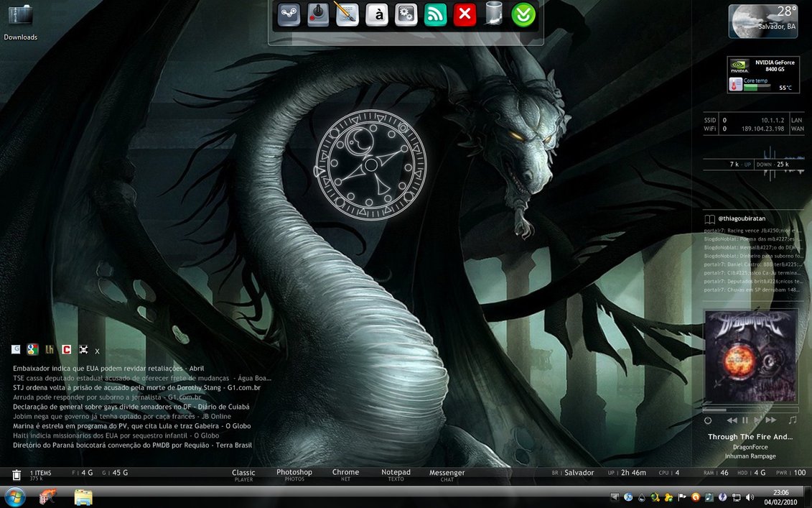Screen dimensions: 812x508
Task: Click the red X dock icon
Action: pyautogui.click(x=465, y=14)
